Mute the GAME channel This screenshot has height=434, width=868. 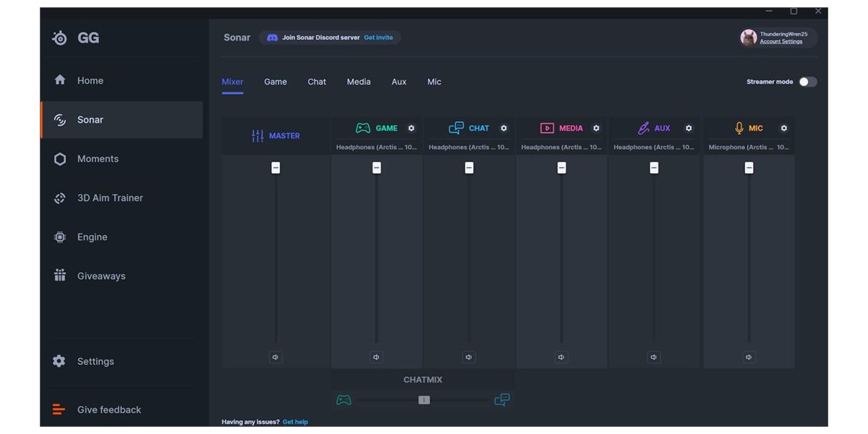pos(376,357)
